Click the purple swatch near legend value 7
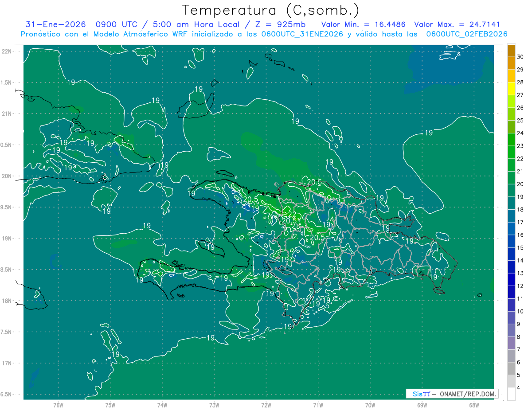The image size is (532, 411). point(511,343)
